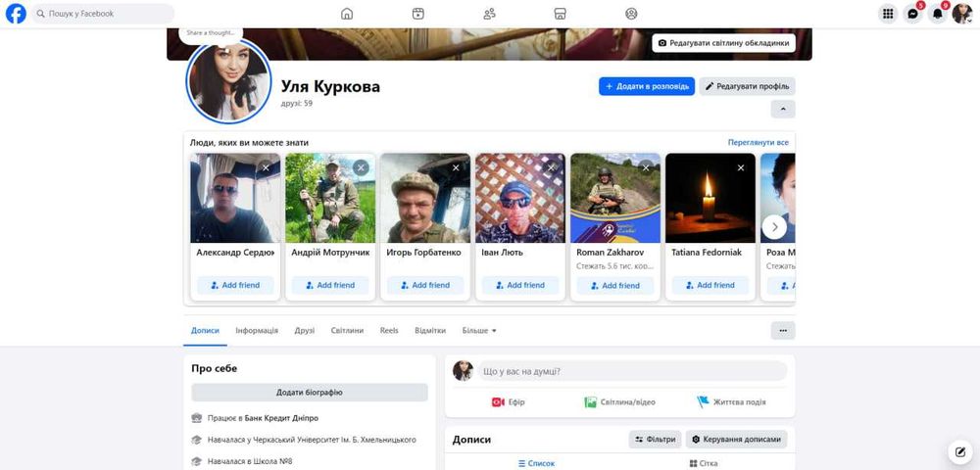Select the Сітка posts grid view
The height and width of the screenshot is (470, 980).
click(704, 463)
